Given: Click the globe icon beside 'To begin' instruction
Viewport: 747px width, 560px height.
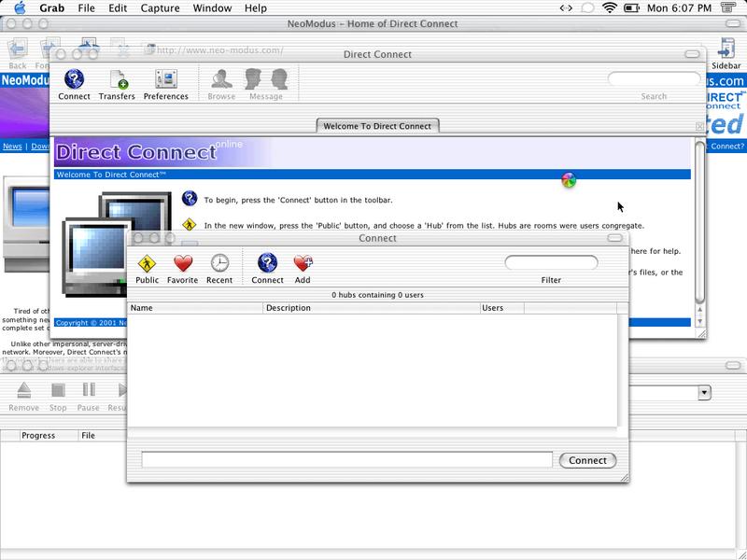Looking at the screenshot, I should point(190,198).
